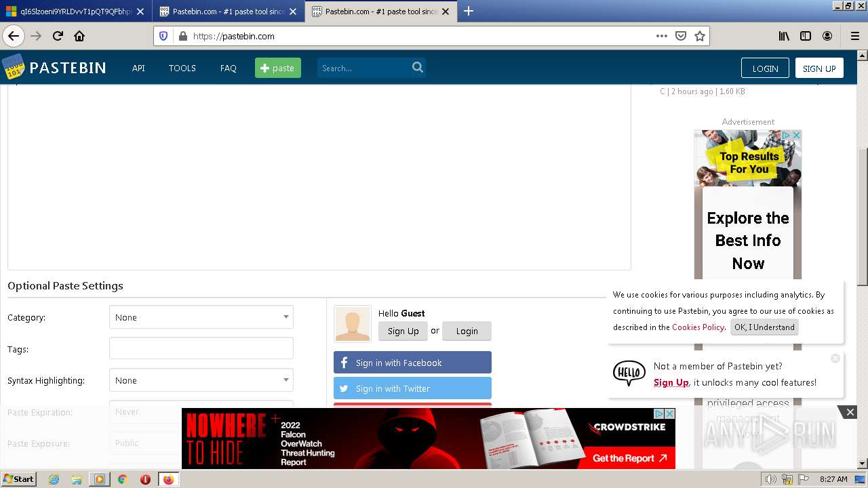Sign in with Facebook
The width and height of the screenshot is (868, 488).
click(412, 363)
